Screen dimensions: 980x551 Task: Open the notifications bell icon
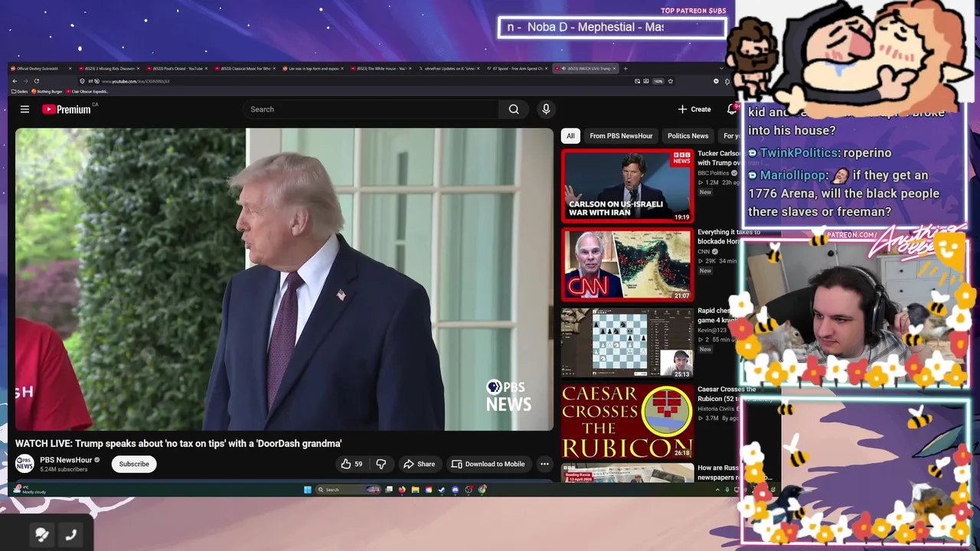click(x=730, y=109)
